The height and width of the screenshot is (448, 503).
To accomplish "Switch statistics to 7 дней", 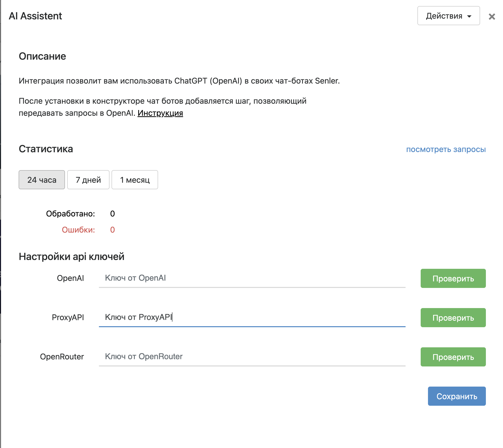I will [x=88, y=180].
